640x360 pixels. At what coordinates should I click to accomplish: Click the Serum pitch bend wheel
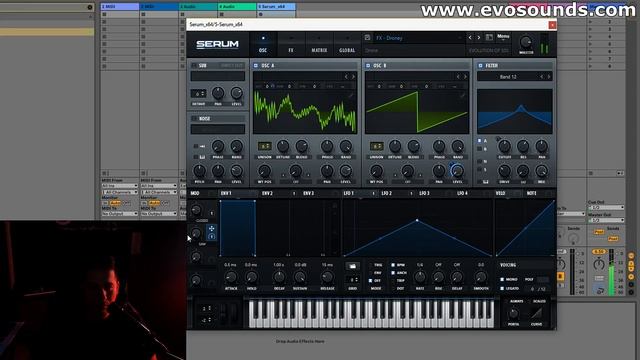tap(224, 313)
